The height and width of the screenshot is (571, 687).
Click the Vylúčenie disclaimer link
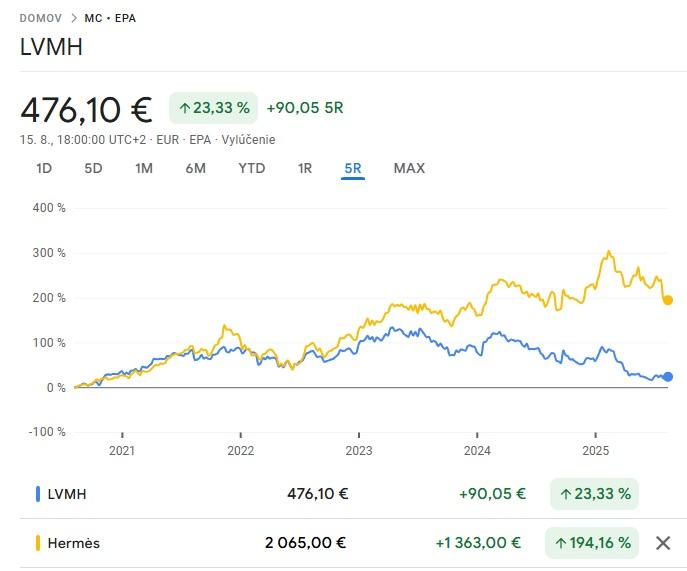coord(248,140)
